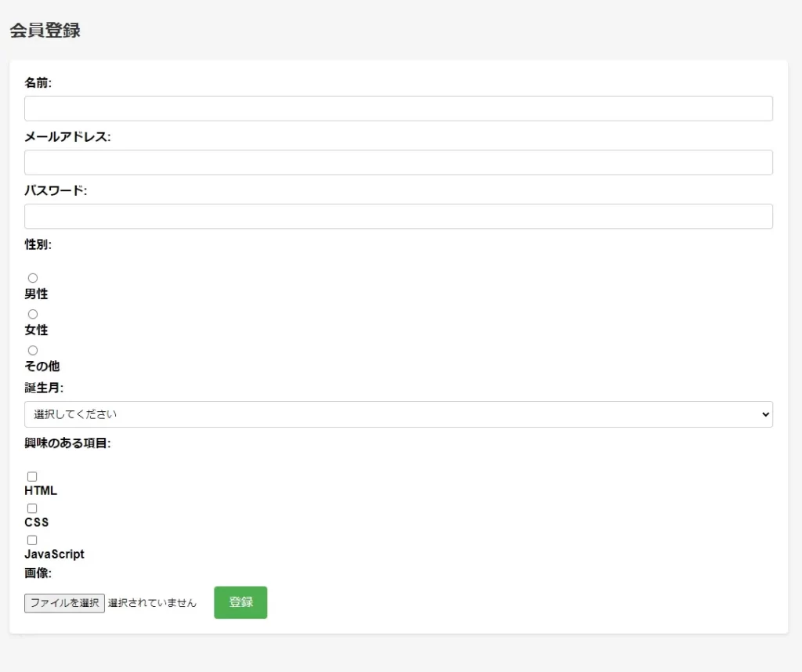
Task: Select the 男性 radio button
Action: [33, 278]
